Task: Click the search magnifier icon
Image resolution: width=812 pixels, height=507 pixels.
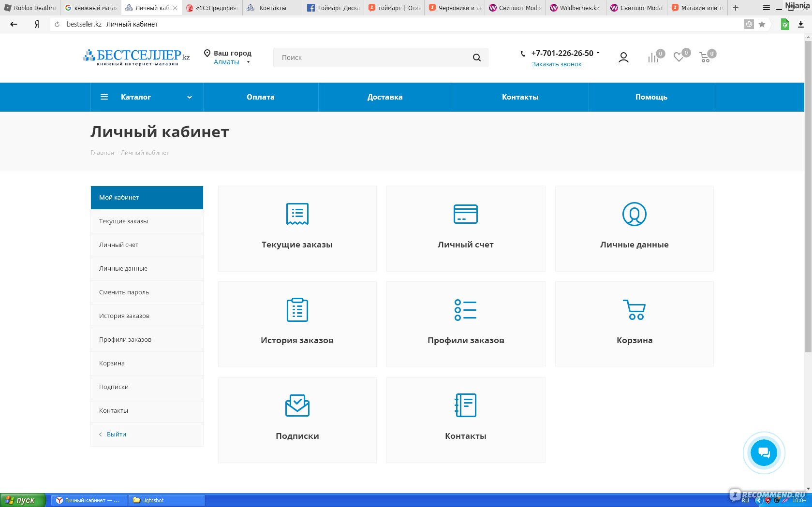Action: (x=477, y=58)
